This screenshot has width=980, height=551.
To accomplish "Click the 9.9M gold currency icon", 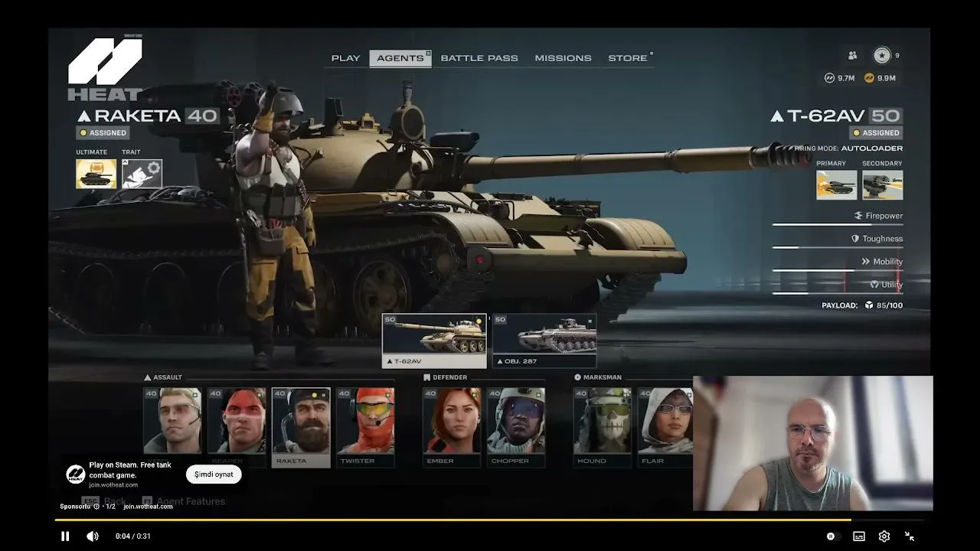I will [869, 78].
